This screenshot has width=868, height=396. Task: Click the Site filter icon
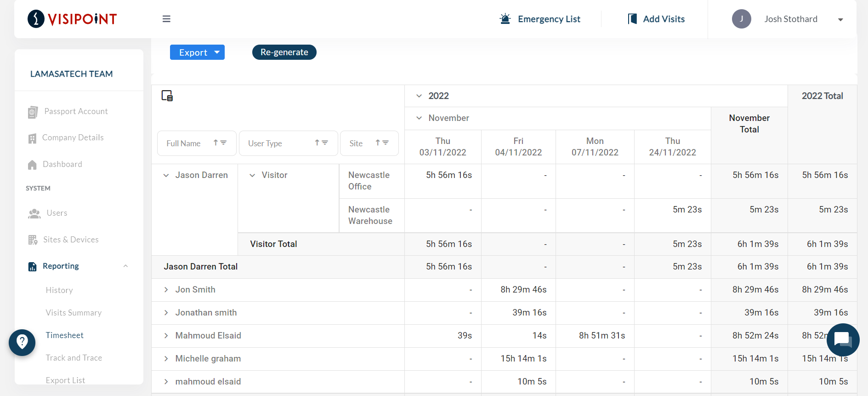pyautogui.click(x=386, y=143)
